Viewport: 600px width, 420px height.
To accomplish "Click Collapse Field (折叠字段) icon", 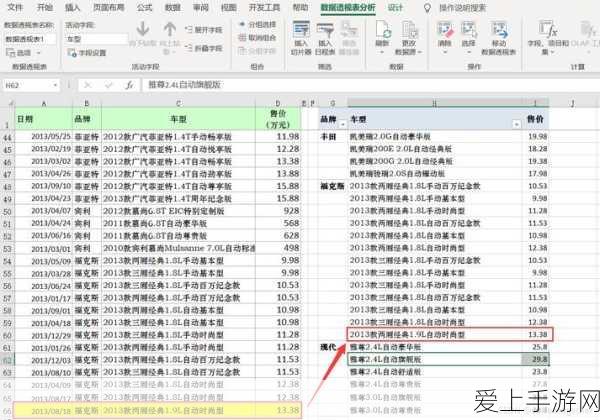I will point(188,48).
